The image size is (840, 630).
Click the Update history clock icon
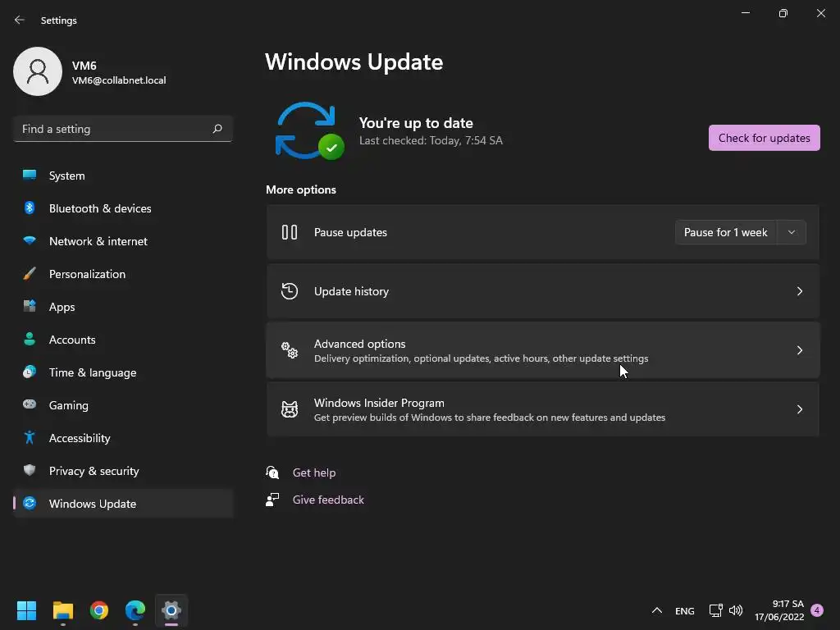290,291
